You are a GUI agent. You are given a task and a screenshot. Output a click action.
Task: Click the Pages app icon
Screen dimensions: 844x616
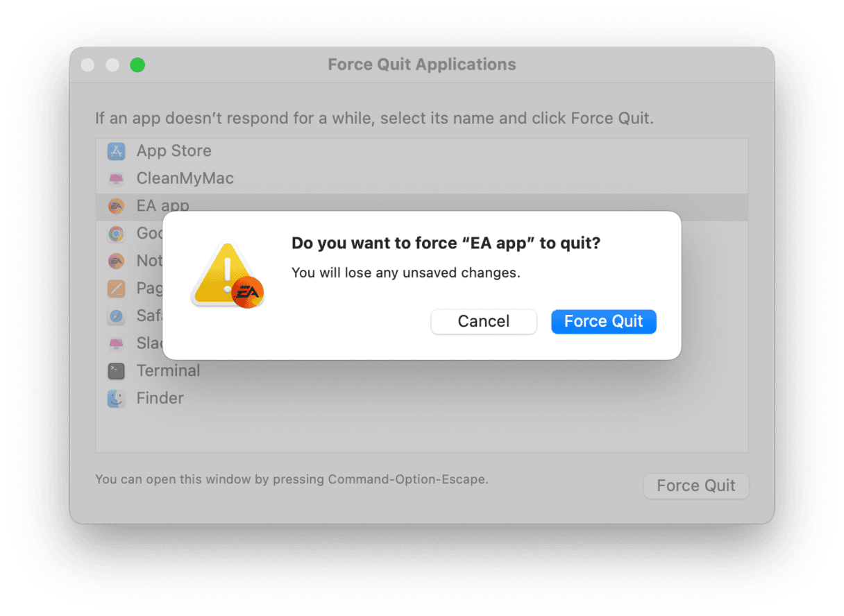(x=116, y=288)
